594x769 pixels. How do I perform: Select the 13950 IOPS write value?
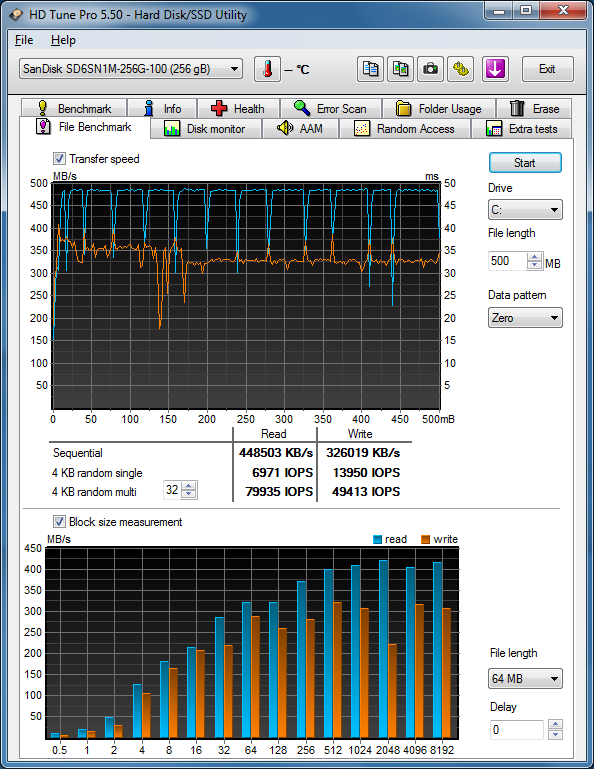point(366,473)
